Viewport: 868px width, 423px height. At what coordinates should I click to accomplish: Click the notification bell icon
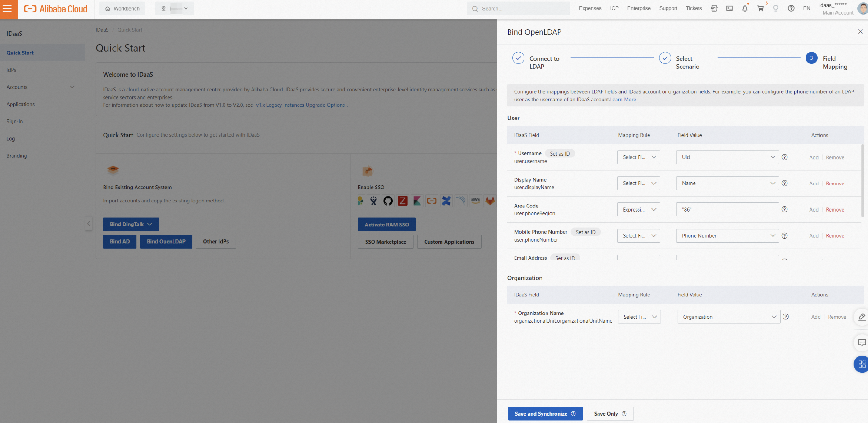tap(745, 8)
